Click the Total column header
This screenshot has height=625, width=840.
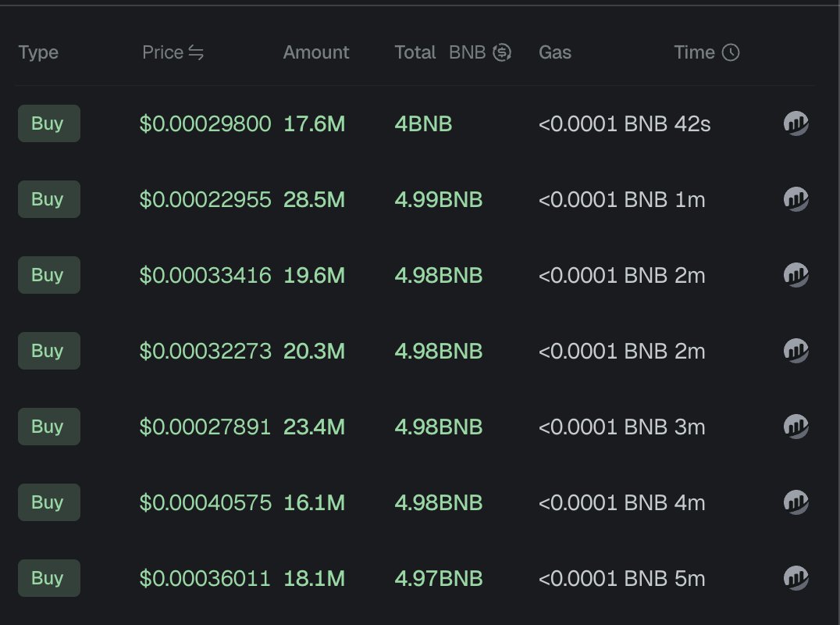pyautogui.click(x=415, y=52)
